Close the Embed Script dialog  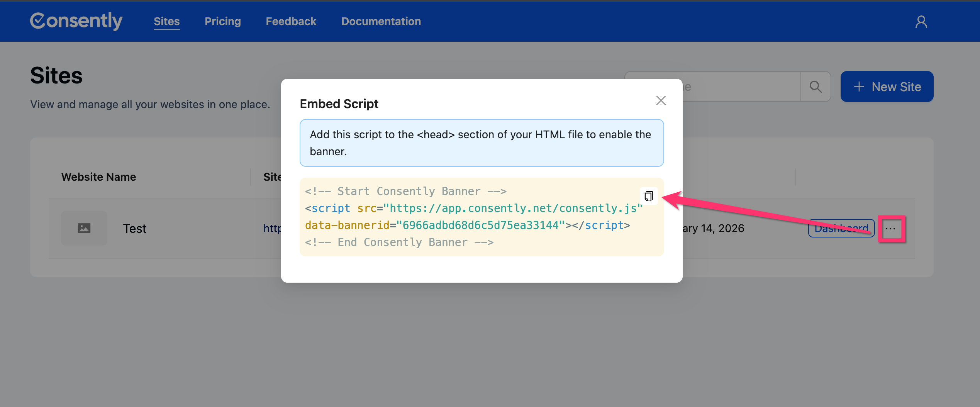tap(661, 101)
